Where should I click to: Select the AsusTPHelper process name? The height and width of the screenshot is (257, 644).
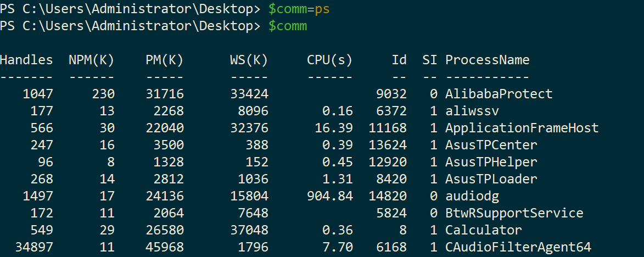tap(491, 162)
